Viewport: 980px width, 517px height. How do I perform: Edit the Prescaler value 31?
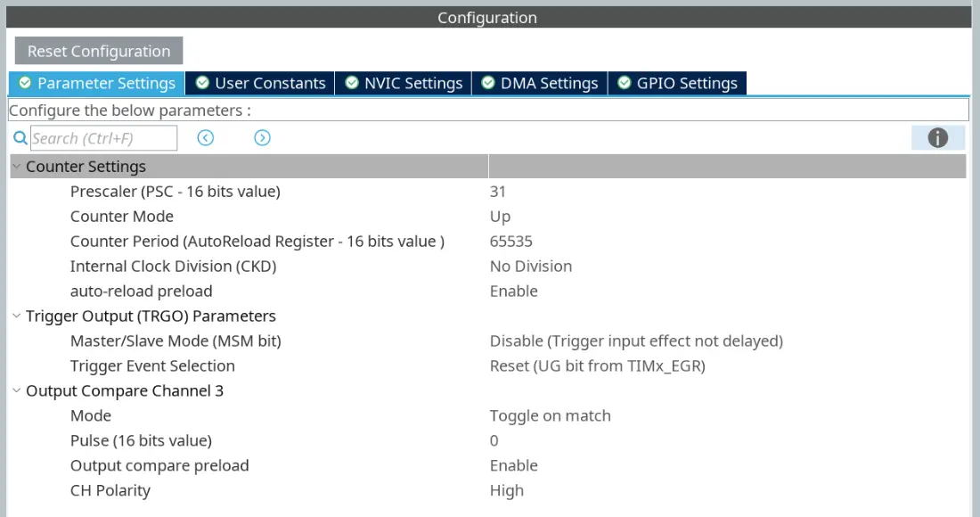point(498,192)
